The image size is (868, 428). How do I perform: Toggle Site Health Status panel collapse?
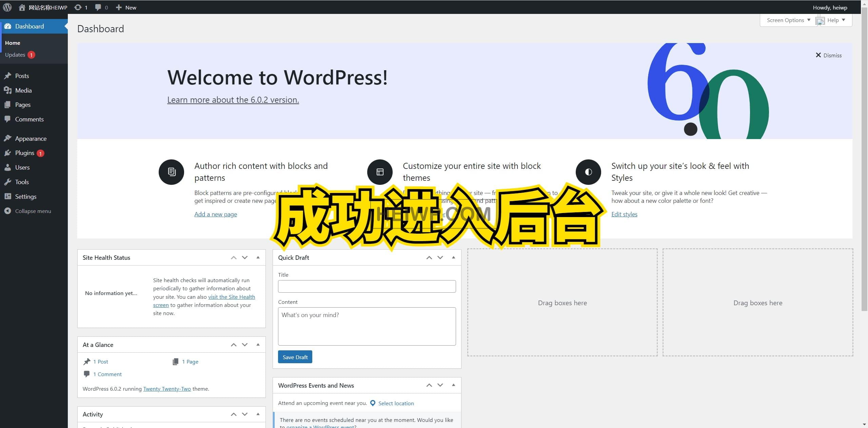coord(258,257)
